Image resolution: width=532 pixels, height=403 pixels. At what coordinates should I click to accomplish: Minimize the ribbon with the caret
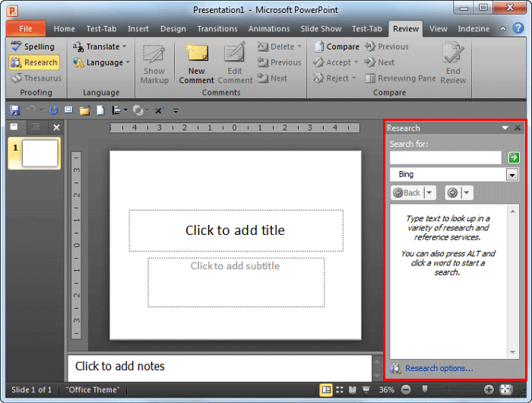click(503, 29)
